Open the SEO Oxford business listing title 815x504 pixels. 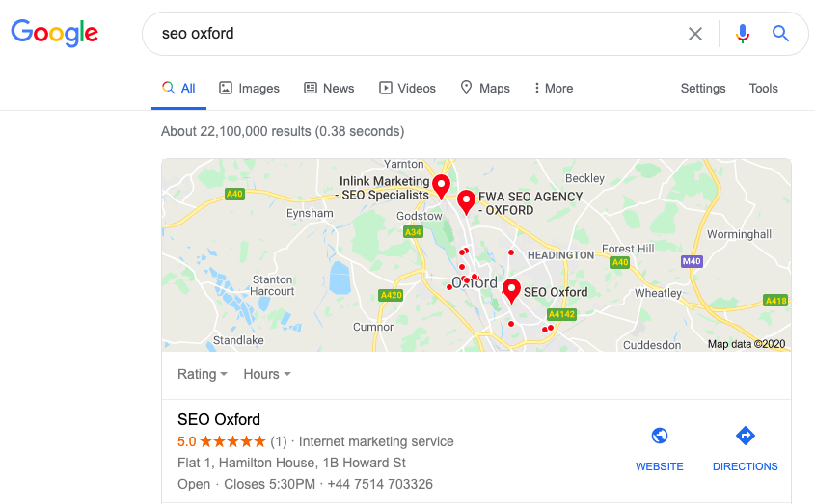[x=219, y=419]
